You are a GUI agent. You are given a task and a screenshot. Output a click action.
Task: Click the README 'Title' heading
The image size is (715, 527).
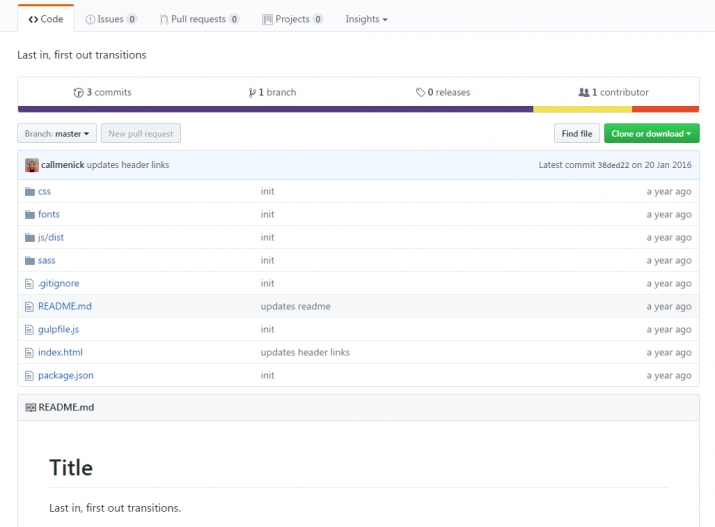[71, 468]
